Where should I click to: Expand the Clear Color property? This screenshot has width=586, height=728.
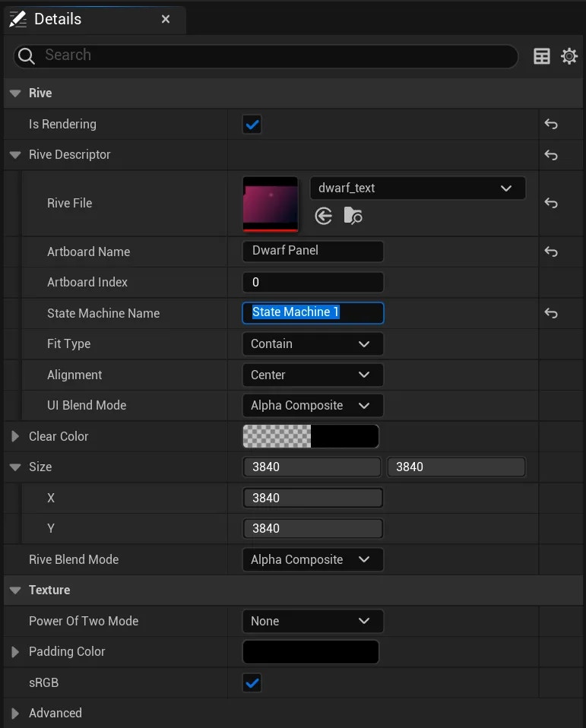point(15,436)
